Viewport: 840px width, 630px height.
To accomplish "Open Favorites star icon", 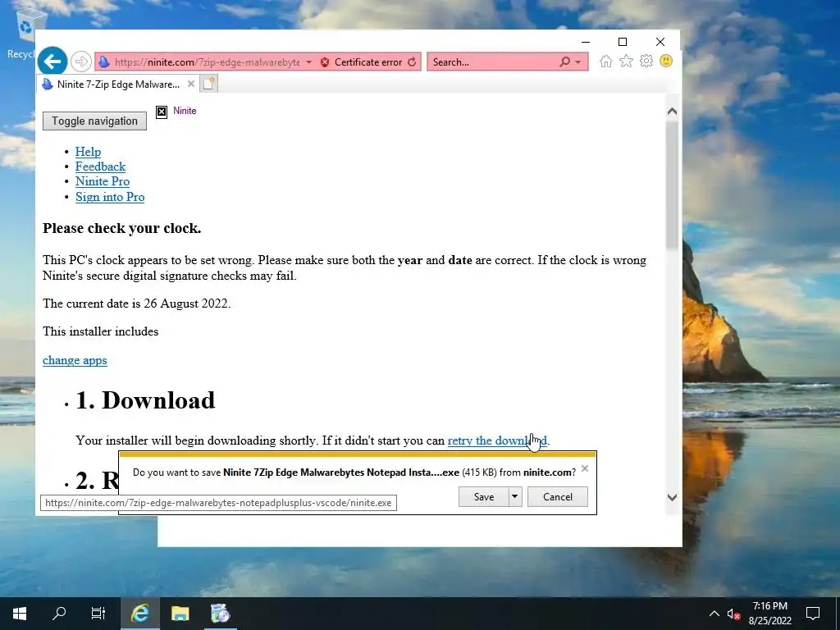I will 626,61.
